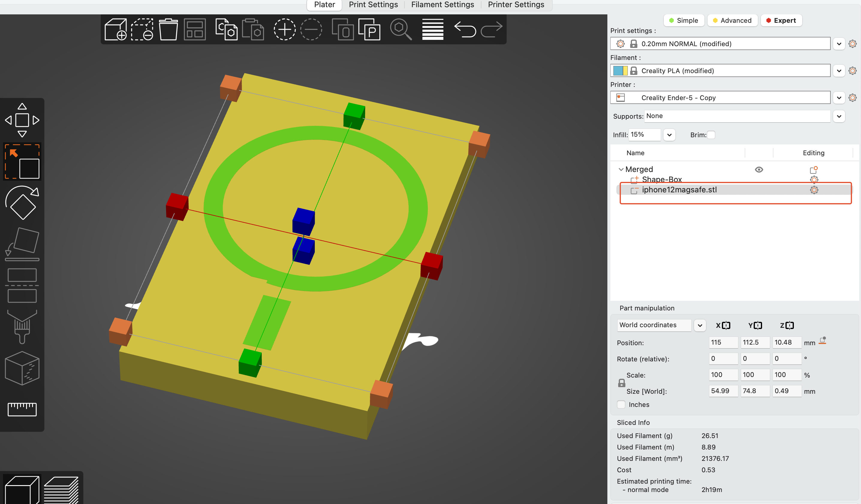Click the Search magnifier icon
The width and height of the screenshot is (861, 504).
click(401, 29)
